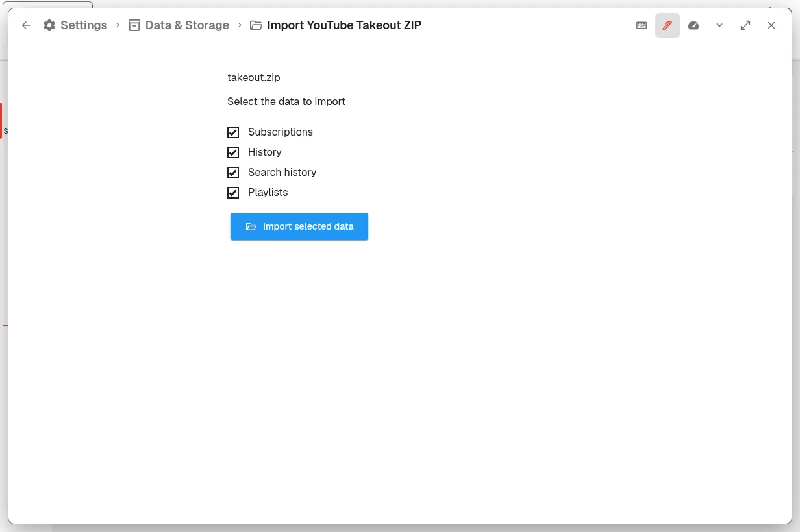Image resolution: width=800 pixels, height=532 pixels.
Task: Click the Settings gear icon
Action: point(49,25)
